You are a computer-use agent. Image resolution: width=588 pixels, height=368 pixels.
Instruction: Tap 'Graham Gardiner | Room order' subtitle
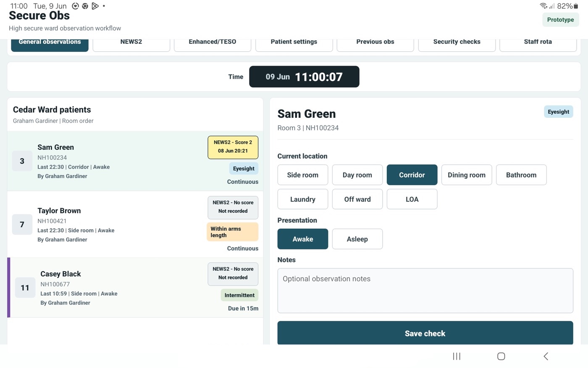pyautogui.click(x=53, y=121)
